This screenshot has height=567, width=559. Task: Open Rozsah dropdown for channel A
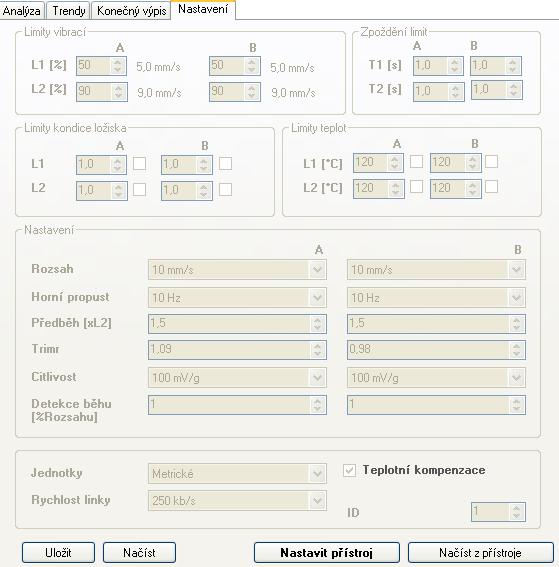click(x=237, y=270)
